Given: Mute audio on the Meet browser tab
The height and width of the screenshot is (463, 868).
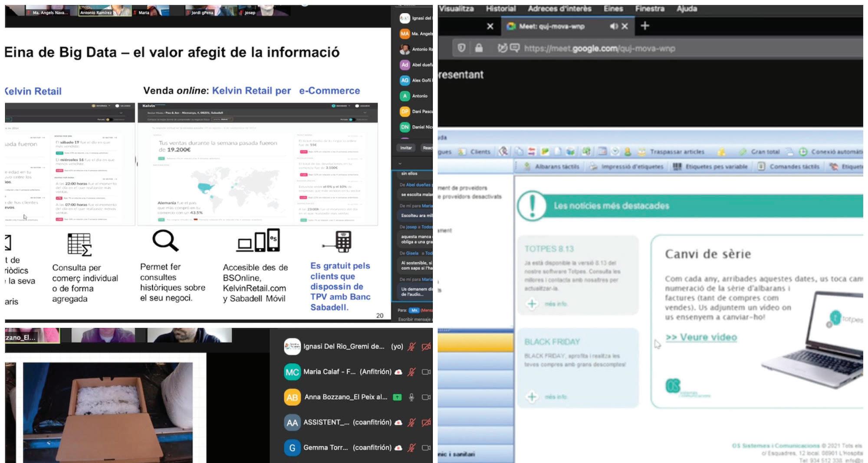Looking at the screenshot, I should click(x=614, y=26).
